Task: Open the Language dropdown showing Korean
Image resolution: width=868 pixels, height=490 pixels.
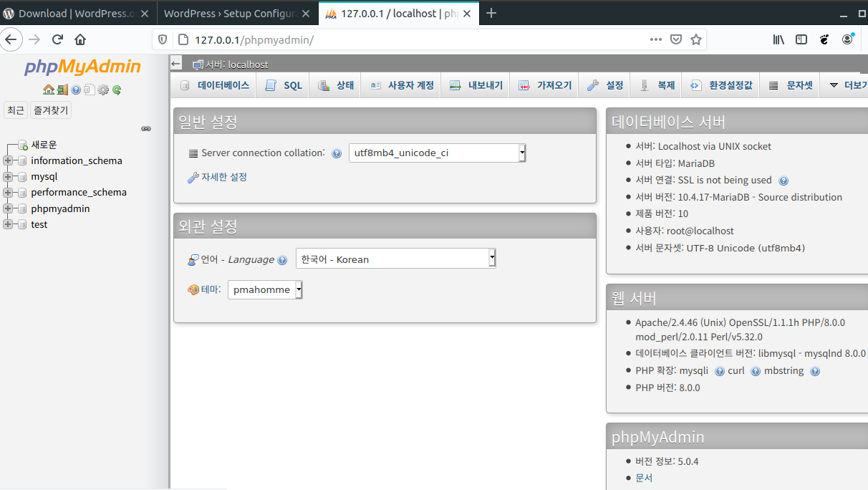Action: (x=395, y=259)
